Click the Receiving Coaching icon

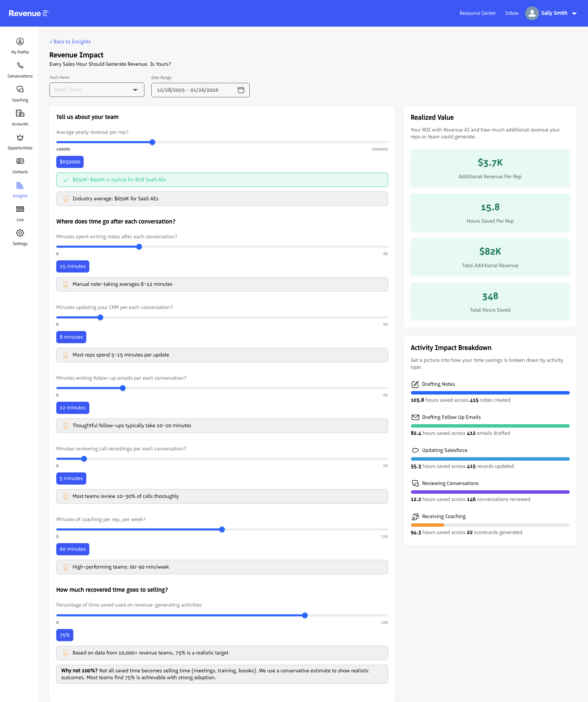[415, 517]
